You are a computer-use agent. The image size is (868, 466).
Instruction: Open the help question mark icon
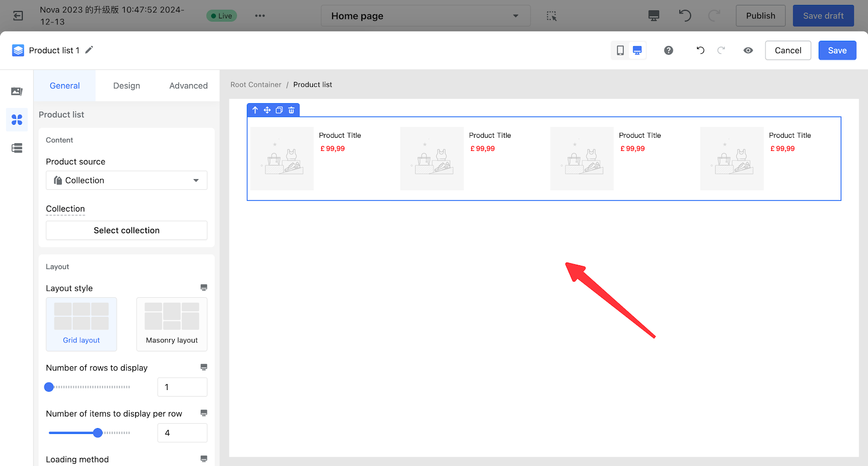(668, 50)
